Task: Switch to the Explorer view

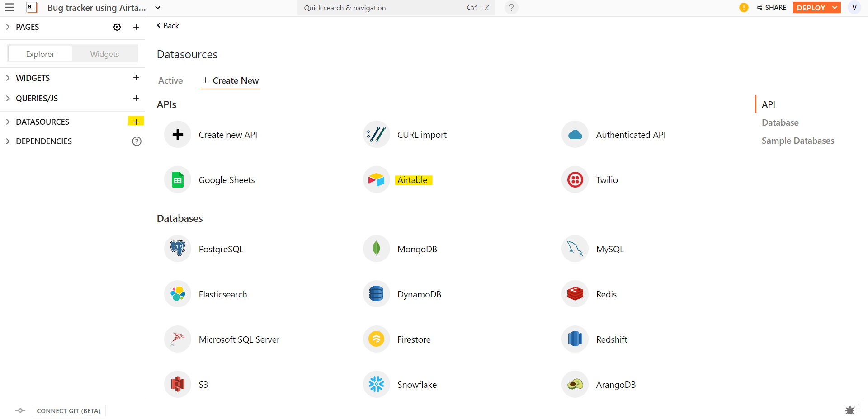Action: pos(40,54)
